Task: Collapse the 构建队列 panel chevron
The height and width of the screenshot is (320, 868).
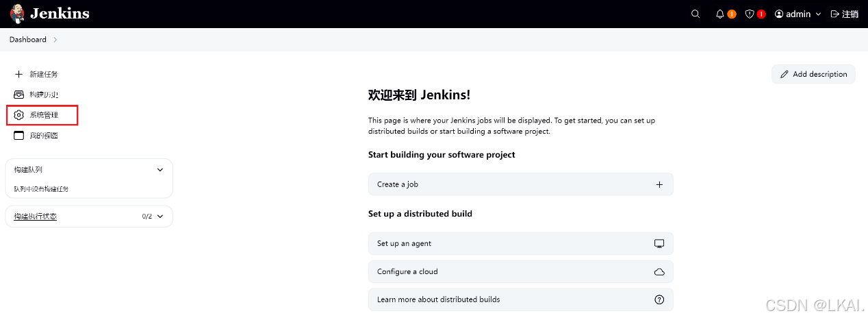Action: pyautogui.click(x=160, y=169)
